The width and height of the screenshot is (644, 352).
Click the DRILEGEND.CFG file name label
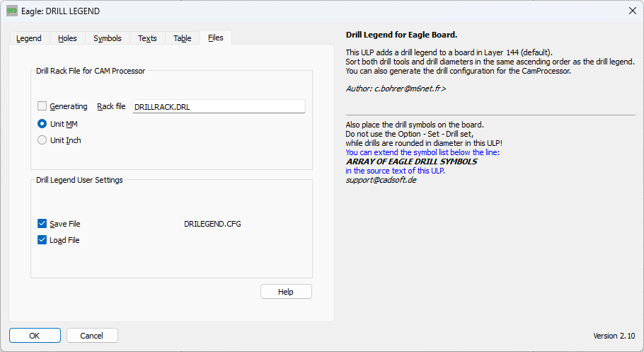pos(212,224)
